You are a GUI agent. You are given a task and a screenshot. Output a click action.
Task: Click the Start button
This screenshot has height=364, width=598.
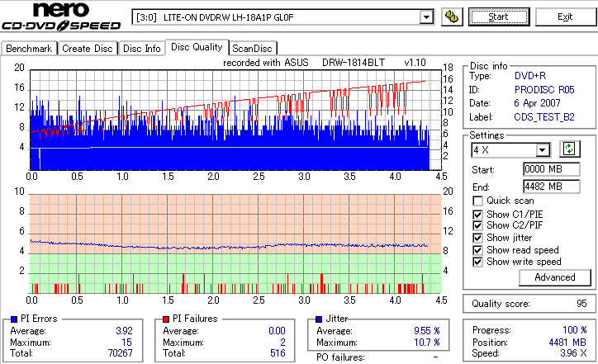[499, 17]
